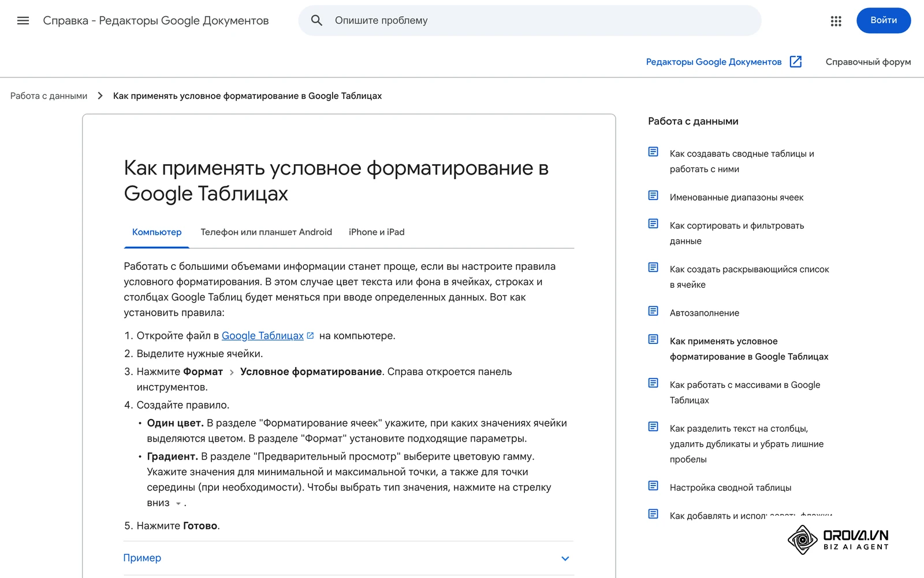Open Как разделить текст на столбцы article
The height and width of the screenshot is (578, 924).
[747, 444]
